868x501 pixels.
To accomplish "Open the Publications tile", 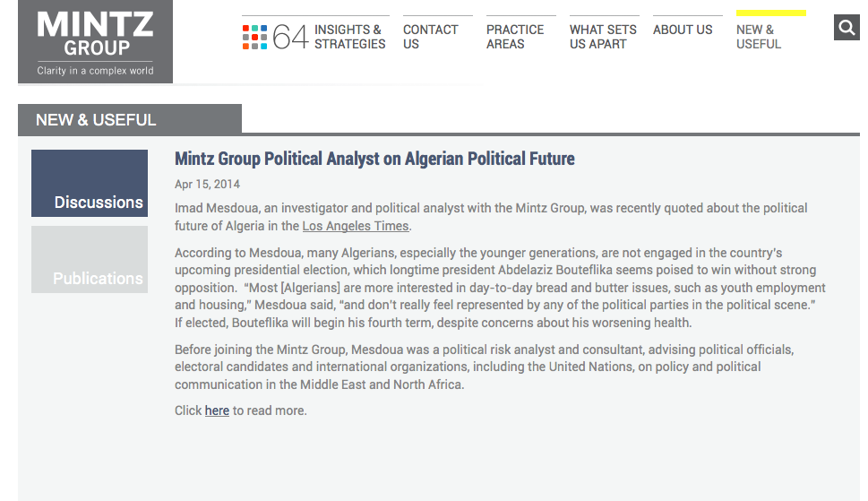I will pos(90,259).
